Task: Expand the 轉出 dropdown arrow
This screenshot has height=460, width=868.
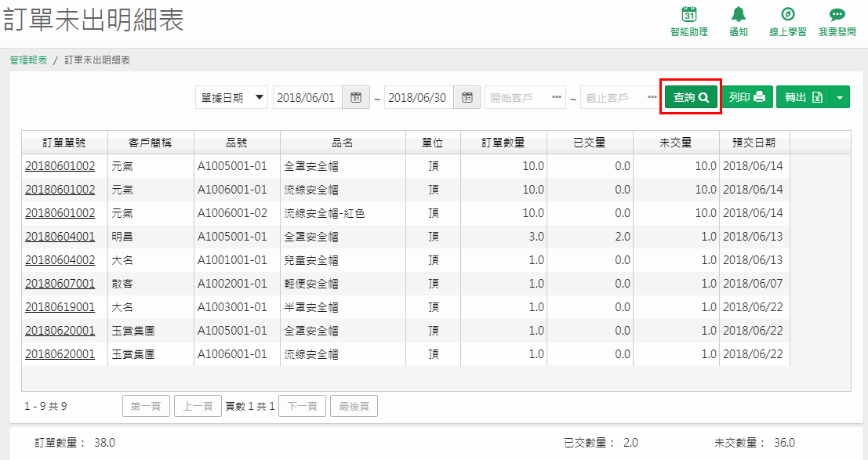Action: pos(840,97)
